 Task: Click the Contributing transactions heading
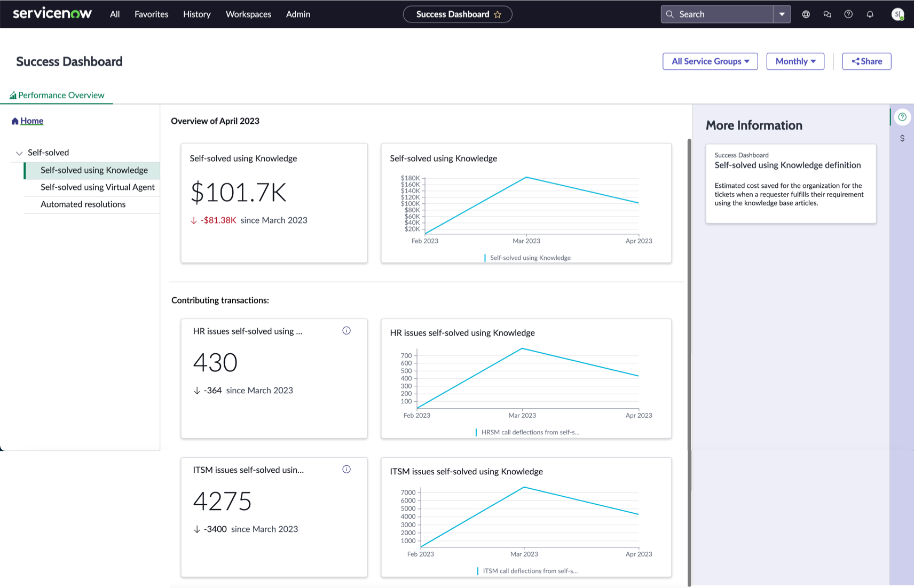[220, 300]
